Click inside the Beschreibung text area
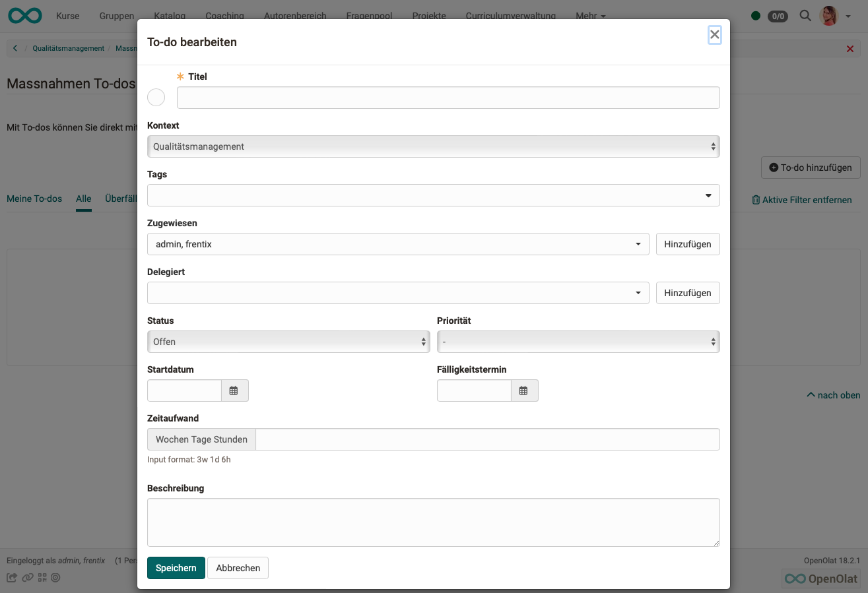 (x=434, y=521)
